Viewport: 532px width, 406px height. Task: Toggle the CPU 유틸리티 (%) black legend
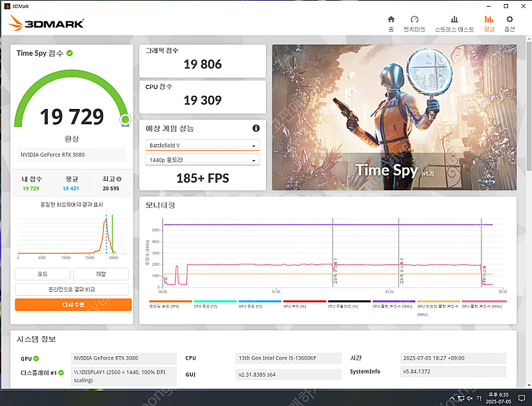pos(349,304)
